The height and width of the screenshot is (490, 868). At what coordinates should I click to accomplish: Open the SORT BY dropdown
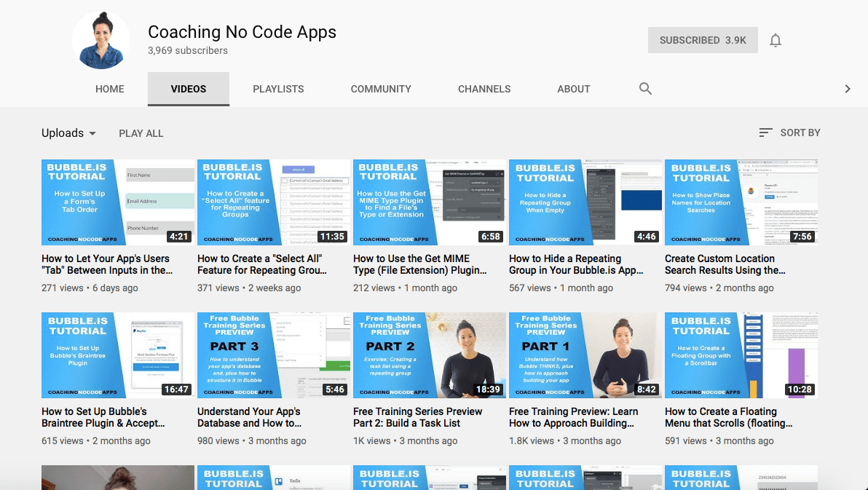[x=798, y=133]
